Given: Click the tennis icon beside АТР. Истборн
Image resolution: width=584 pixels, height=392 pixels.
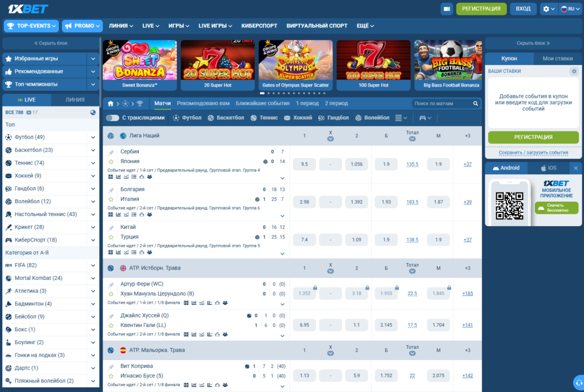Looking at the screenshot, I should click(111, 268).
